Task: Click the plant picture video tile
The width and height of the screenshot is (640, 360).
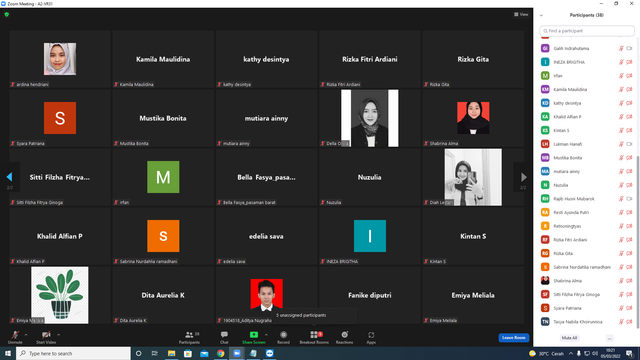Action: tap(60, 295)
